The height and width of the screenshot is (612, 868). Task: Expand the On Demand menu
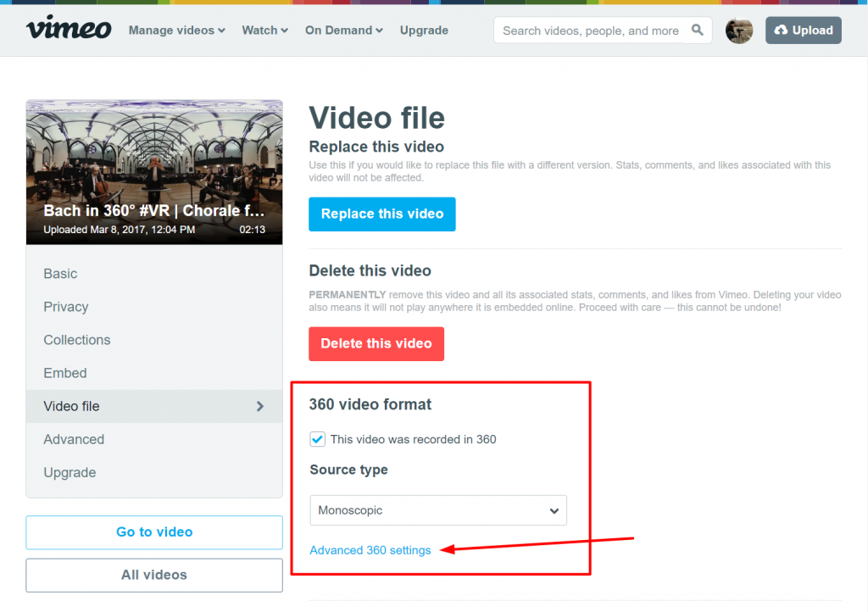coord(344,31)
